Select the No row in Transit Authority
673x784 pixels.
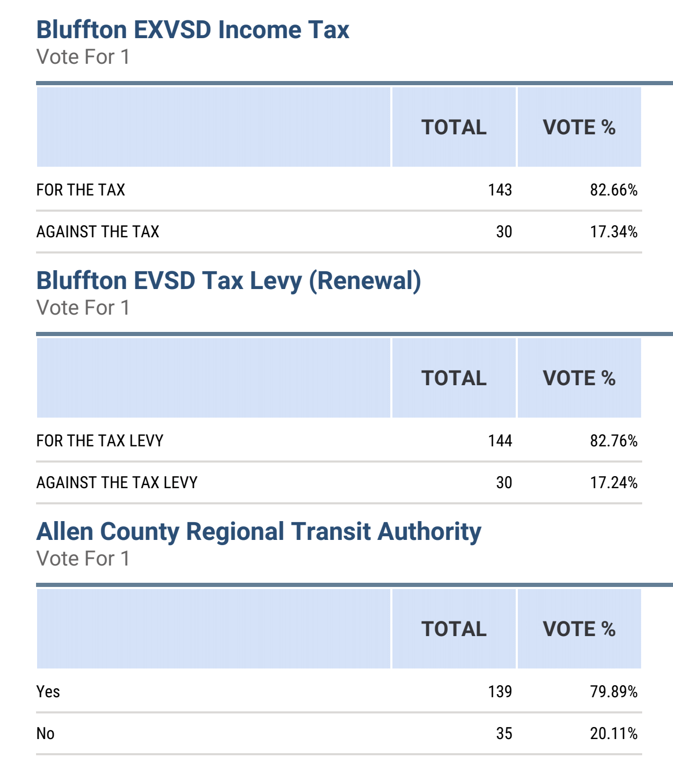[339, 733]
